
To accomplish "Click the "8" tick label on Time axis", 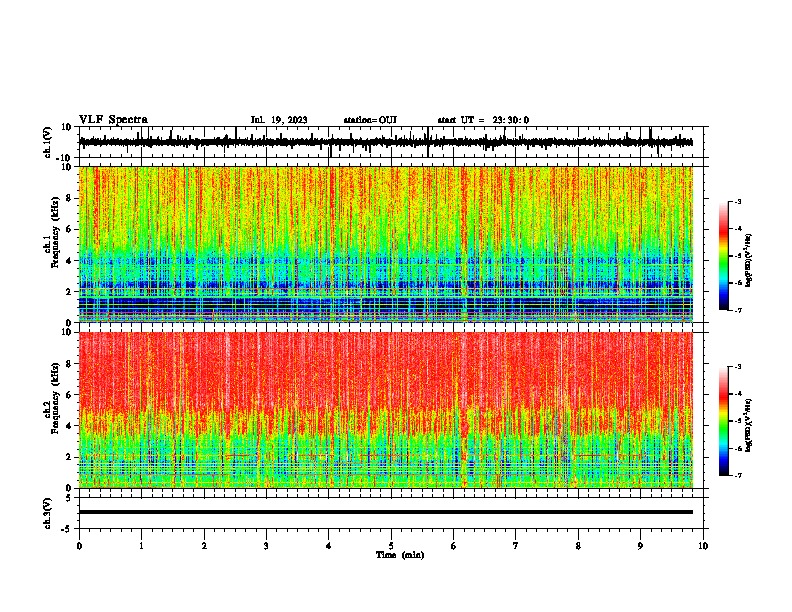I will coord(578,546).
